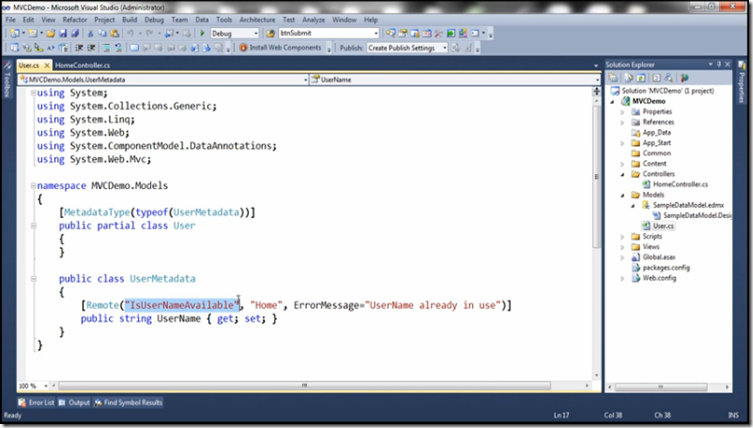
Task: Click Solution Explorer Properties toolbar icon
Action: 613,78
